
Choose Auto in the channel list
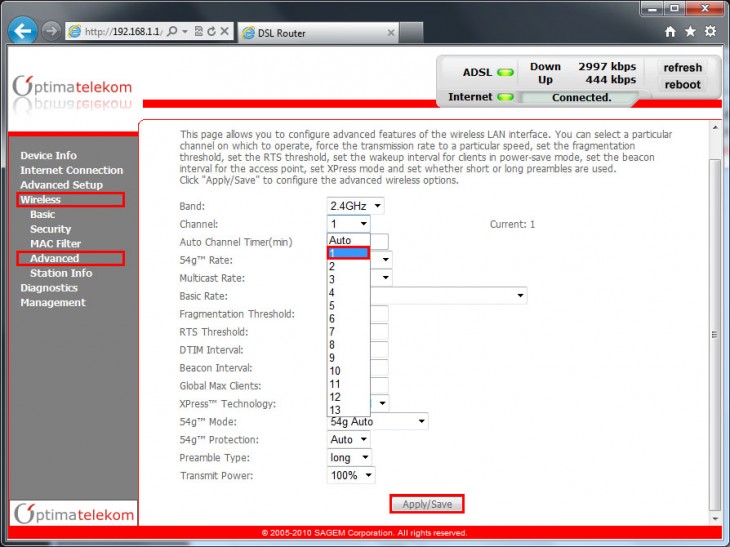(340, 241)
